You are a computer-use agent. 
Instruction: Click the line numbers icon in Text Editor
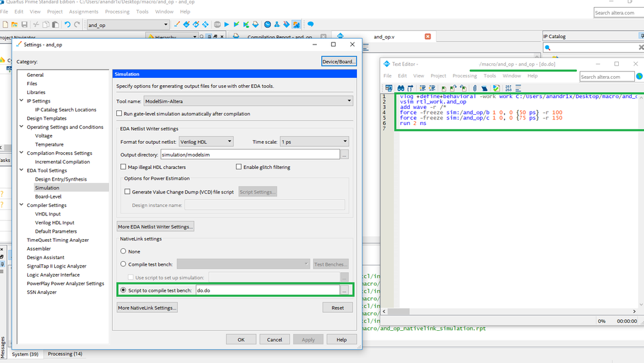coord(507,88)
